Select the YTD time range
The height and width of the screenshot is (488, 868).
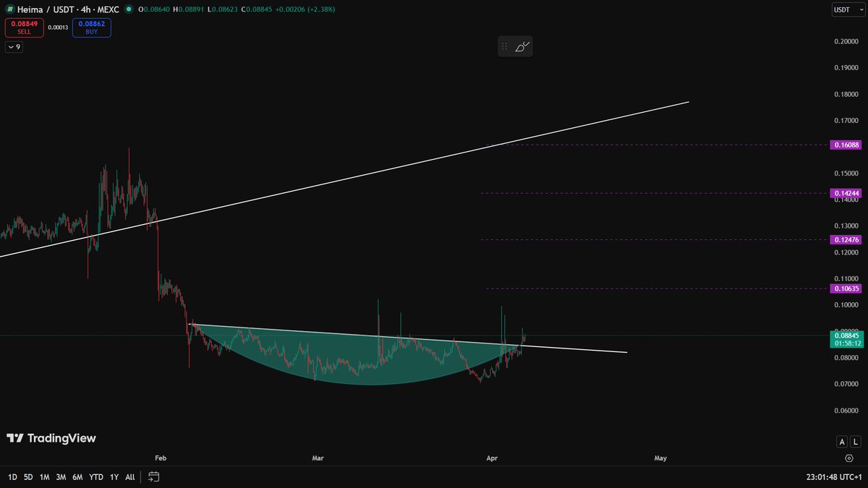95,477
